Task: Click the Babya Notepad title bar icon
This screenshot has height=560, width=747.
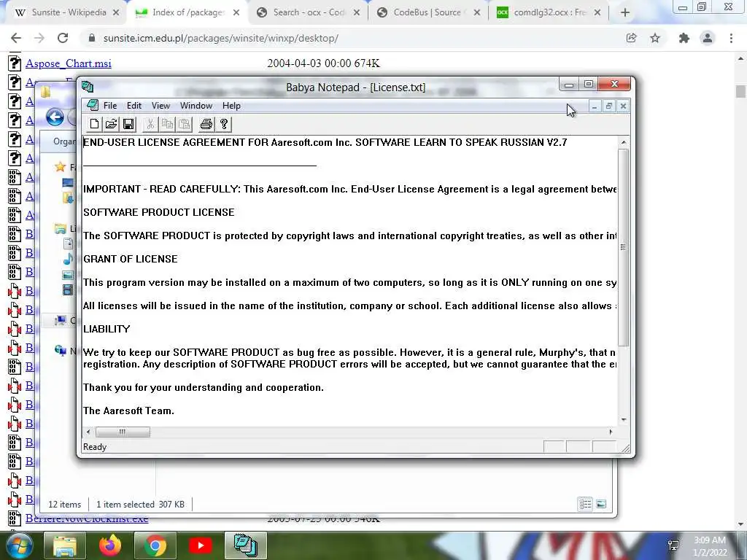Action: (x=88, y=87)
